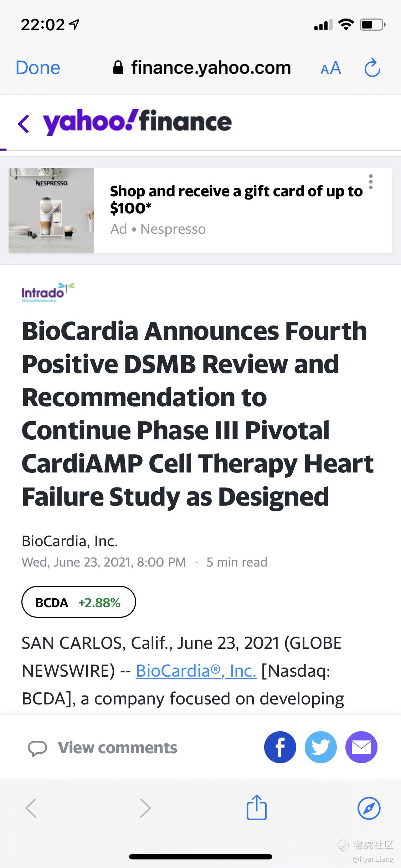Tap Done to close the browser
401x868 pixels.
coord(38,68)
